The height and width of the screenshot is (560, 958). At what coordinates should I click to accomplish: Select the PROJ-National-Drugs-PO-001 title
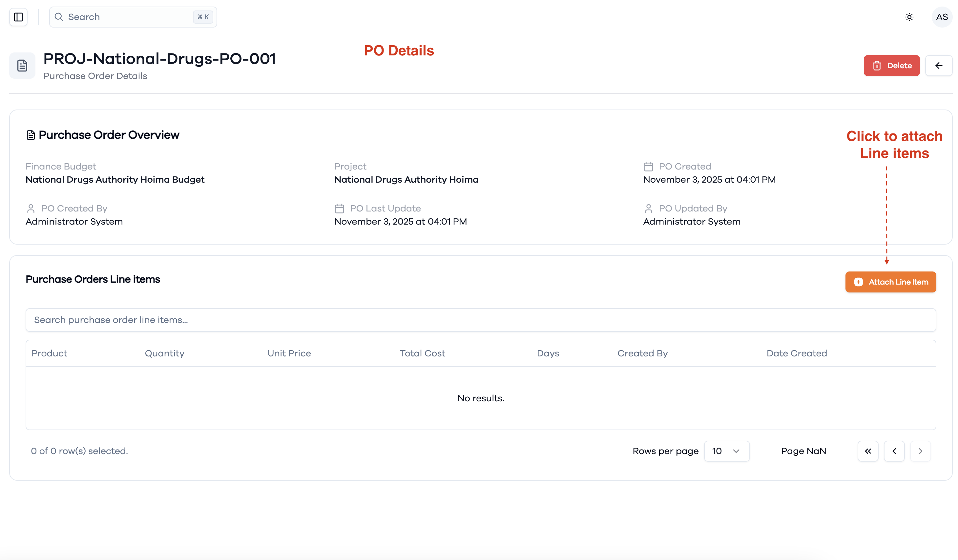(160, 59)
